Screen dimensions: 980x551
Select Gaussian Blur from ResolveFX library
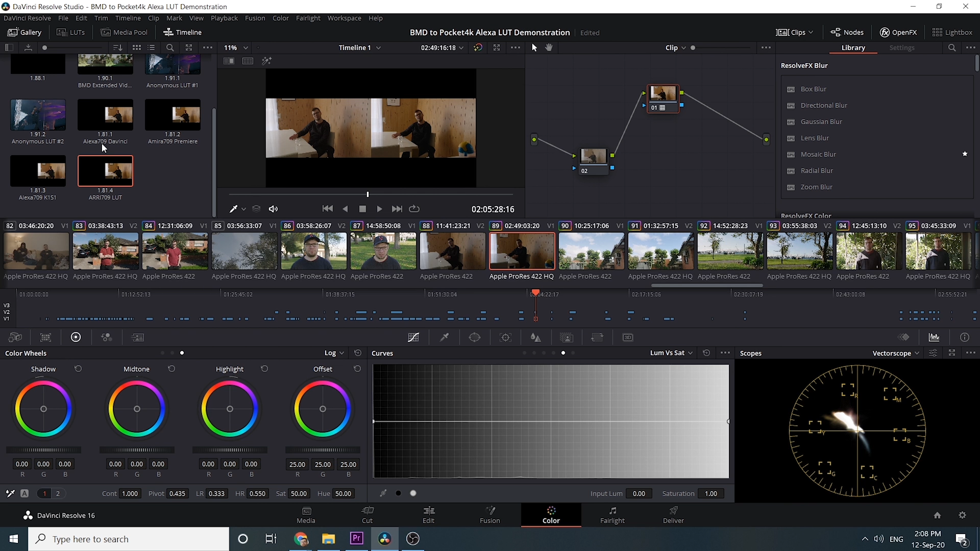pyautogui.click(x=821, y=121)
